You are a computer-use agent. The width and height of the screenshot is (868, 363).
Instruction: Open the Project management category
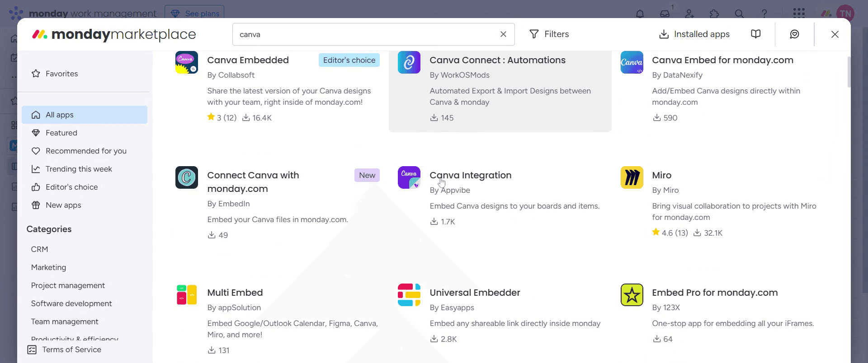coord(68,285)
